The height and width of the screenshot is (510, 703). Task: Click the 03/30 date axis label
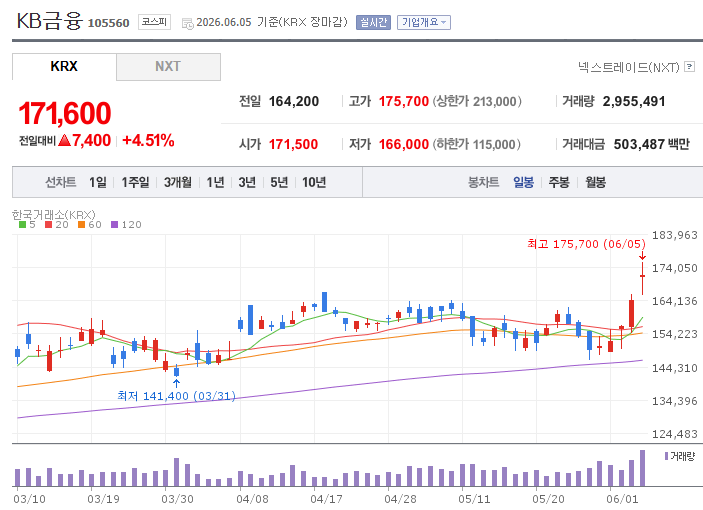point(178,499)
